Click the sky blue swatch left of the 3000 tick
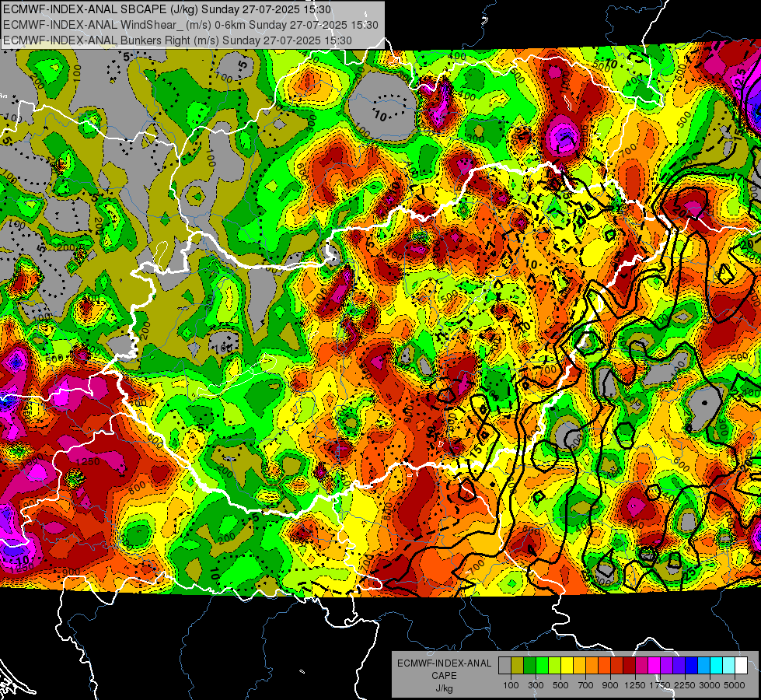 click(x=703, y=666)
